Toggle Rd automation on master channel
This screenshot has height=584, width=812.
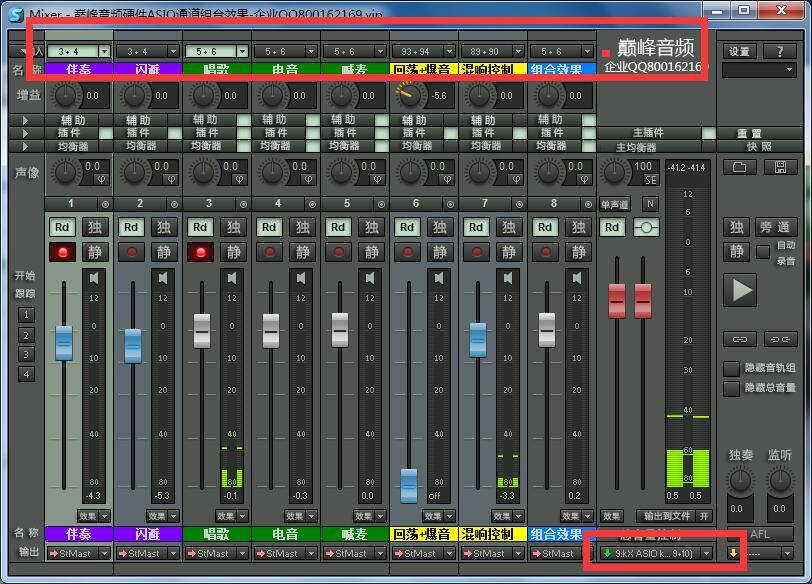[612, 227]
